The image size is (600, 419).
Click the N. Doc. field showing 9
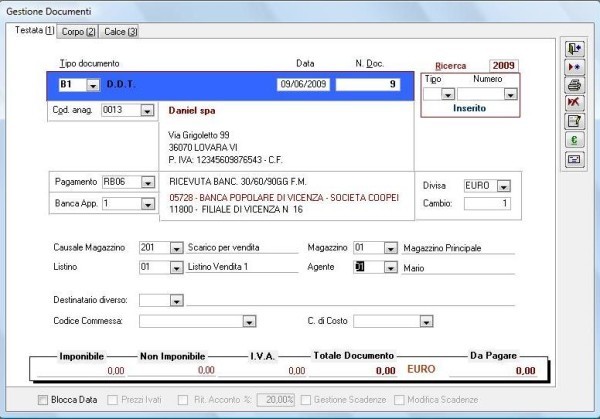[368, 84]
